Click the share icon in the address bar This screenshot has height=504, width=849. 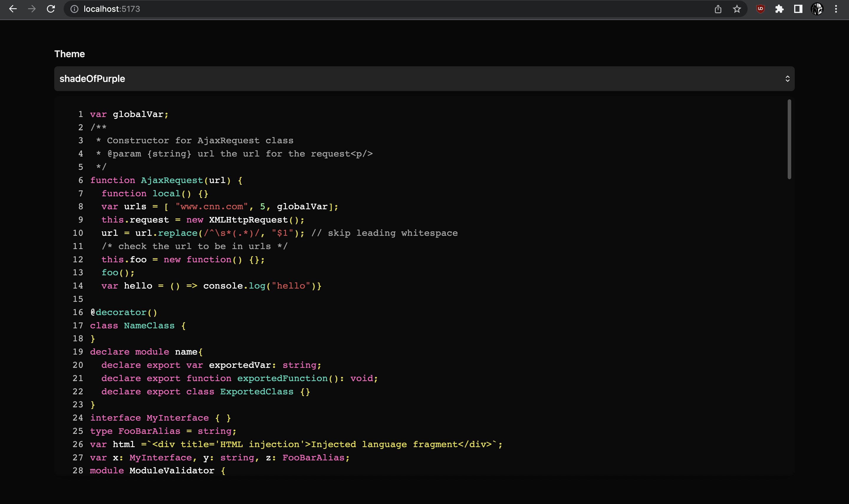click(x=718, y=9)
